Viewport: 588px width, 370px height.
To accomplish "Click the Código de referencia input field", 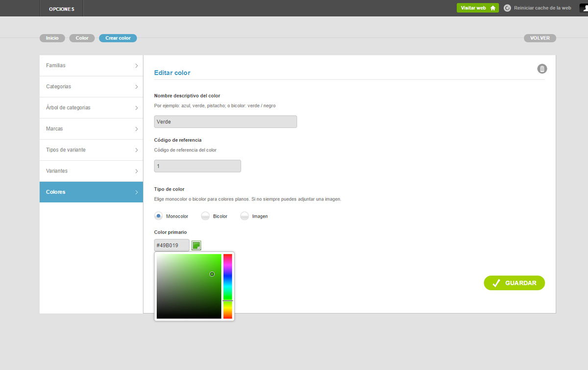I will click(197, 166).
